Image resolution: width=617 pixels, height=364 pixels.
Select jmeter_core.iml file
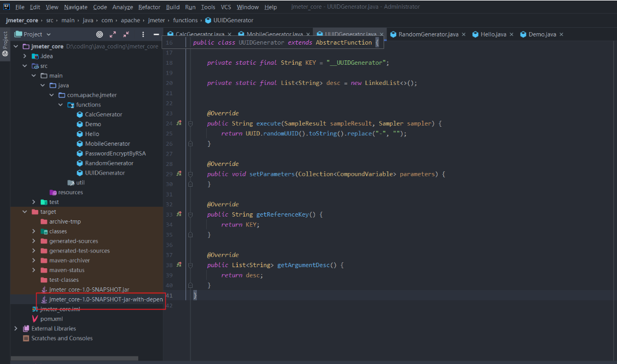[x=60, y=309]
